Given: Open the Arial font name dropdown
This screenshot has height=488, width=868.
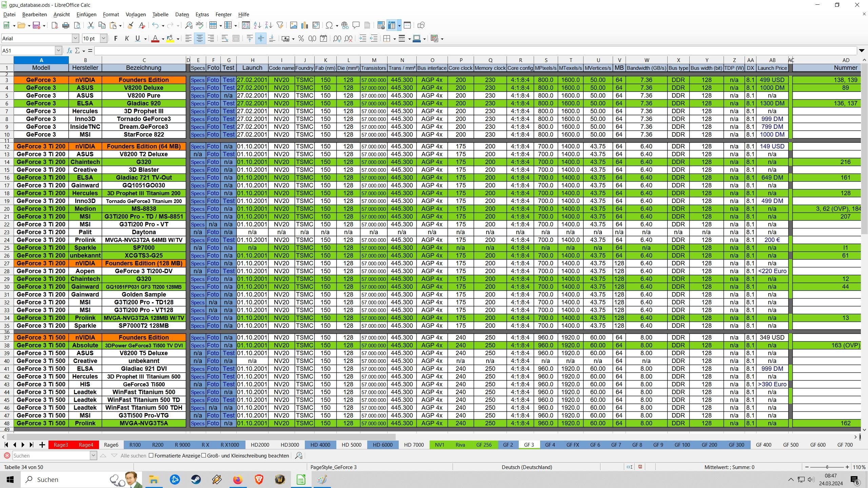Looking at the screenshot, I should [76, 39].
